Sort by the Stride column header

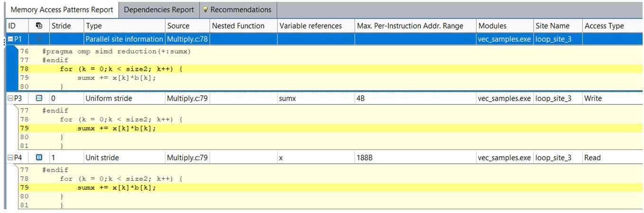coord(61,26)
